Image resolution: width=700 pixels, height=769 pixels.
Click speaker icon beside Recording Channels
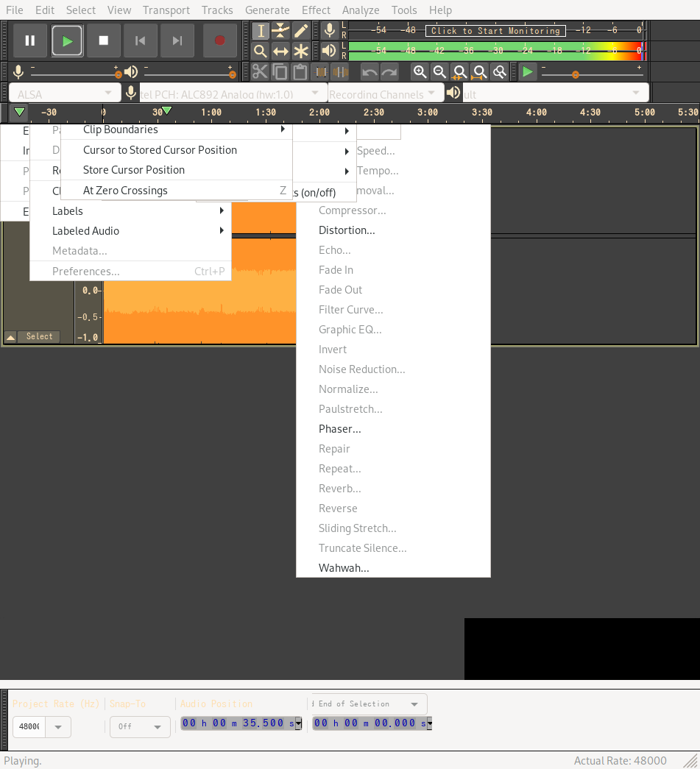click(452, 93)
